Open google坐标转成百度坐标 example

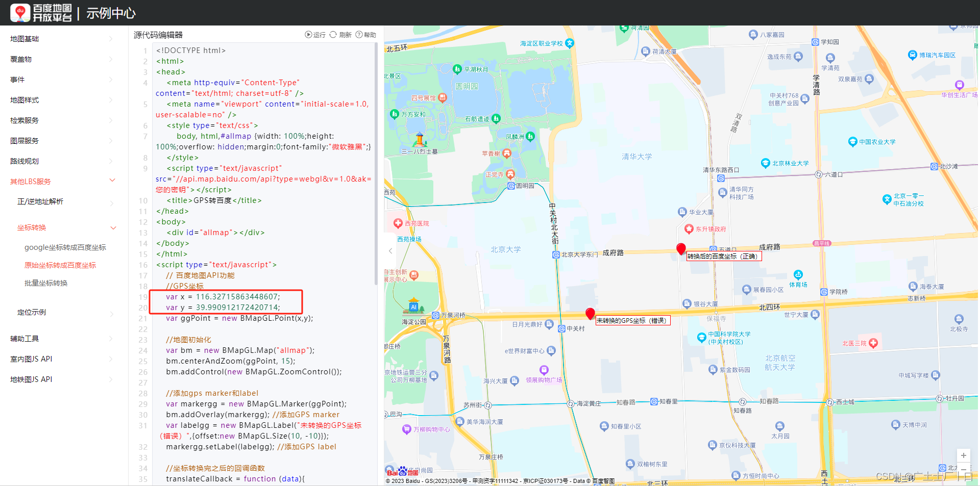[x=65, y=247]
